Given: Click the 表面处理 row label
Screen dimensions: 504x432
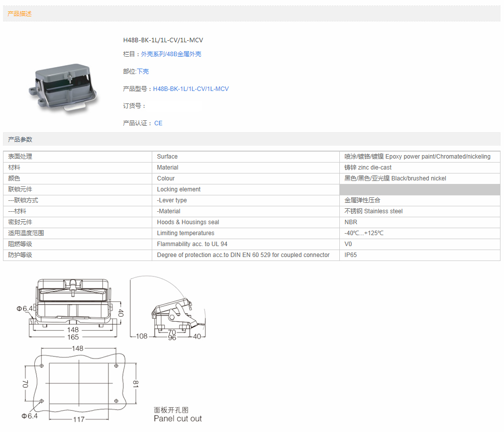Looking at the screenshot, I should (20, 157).
